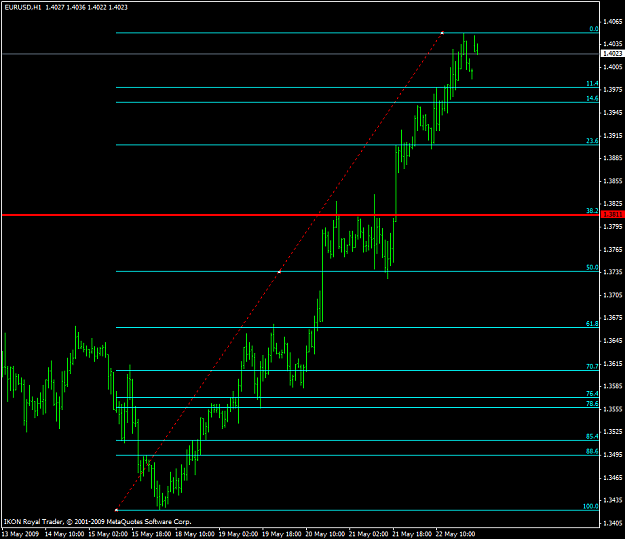Click the 76.4 Fibonacci level label
The image size is (625, 539).
592,393
